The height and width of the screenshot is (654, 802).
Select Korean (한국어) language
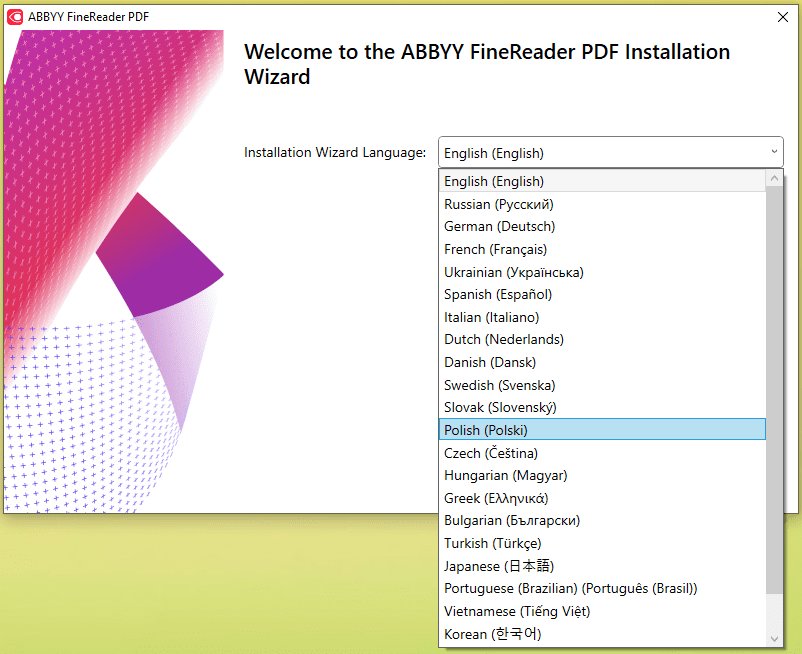602,634
